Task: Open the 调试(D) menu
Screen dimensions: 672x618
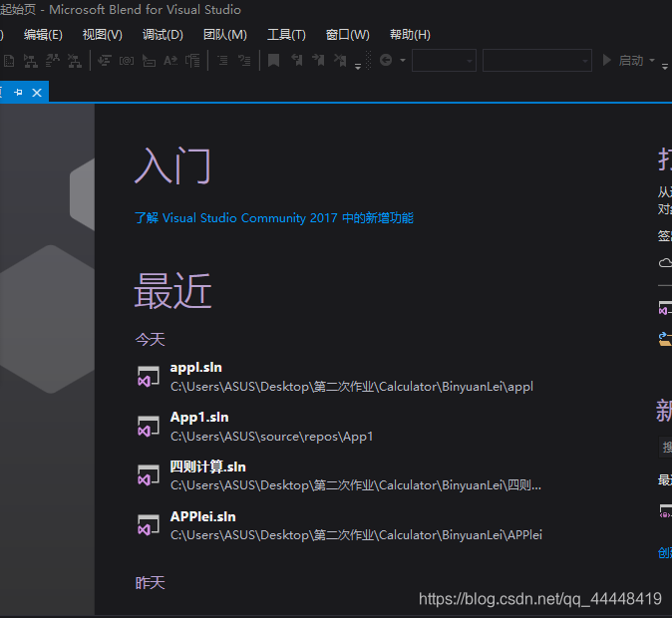Action: tap(163, 35)
